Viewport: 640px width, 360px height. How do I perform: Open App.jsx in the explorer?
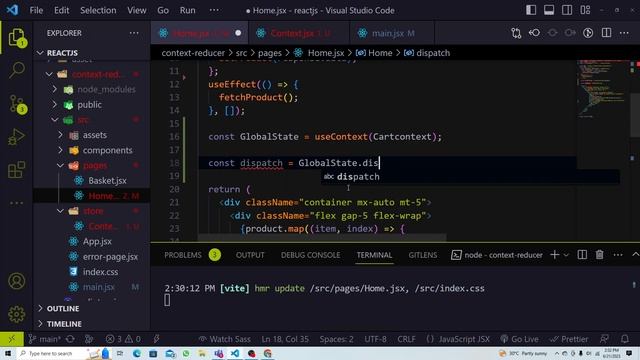(92, 241)
